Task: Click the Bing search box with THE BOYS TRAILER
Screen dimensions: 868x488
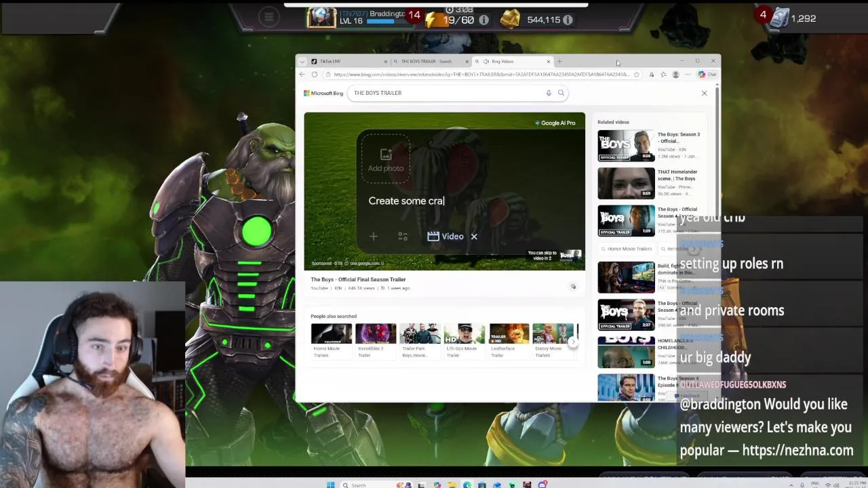Action: pos(458,93)
